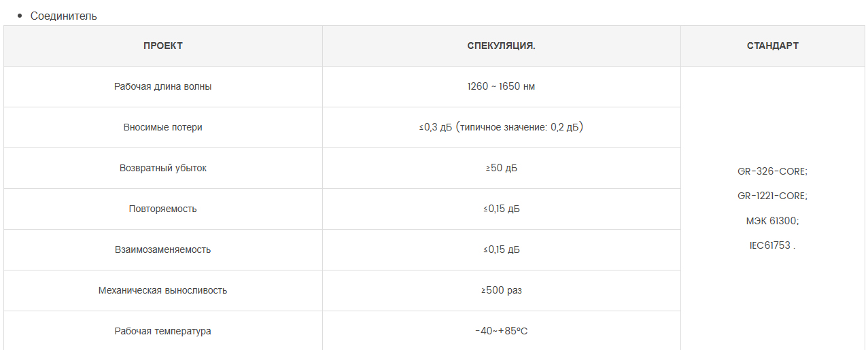
Task: Click the "Повторяемость" row label
Action: (163, 209)
